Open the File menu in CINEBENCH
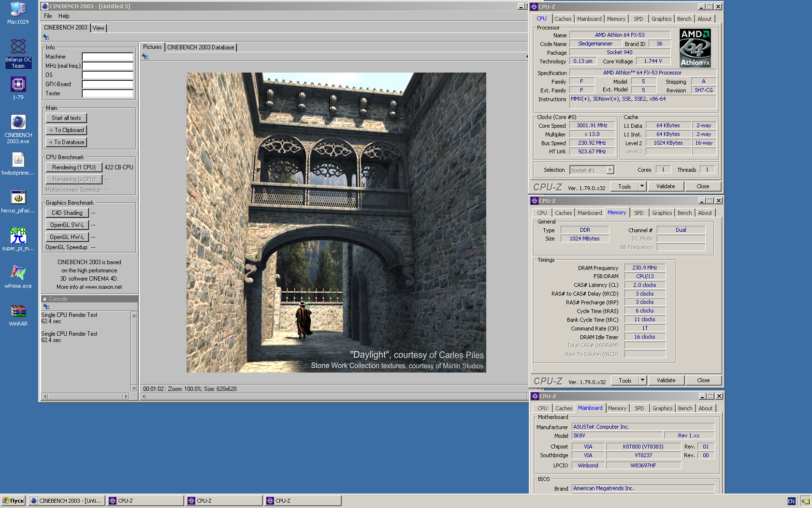Viewport: 812px width, 508px height. coord(48,16)
